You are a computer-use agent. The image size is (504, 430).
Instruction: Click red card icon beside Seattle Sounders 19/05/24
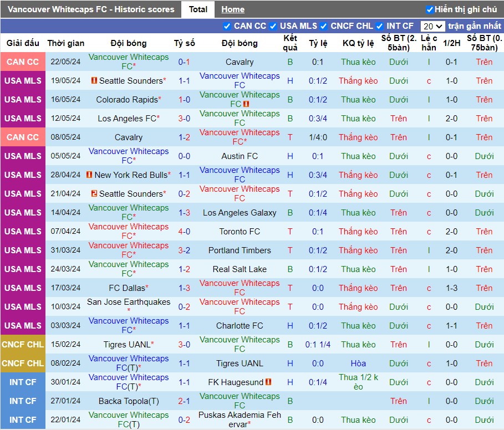click(x=94, y=80)
